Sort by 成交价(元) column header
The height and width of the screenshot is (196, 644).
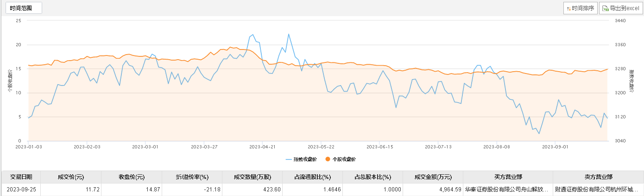70,177
